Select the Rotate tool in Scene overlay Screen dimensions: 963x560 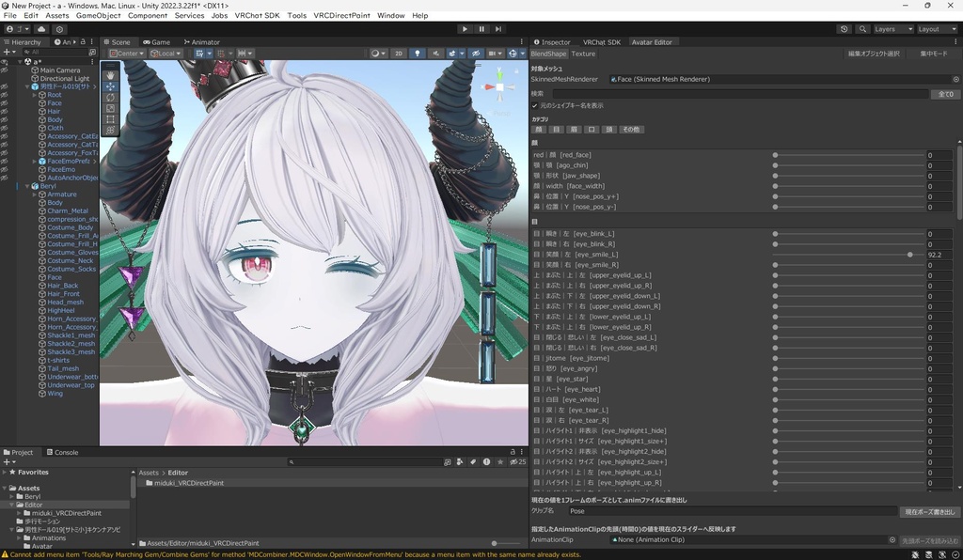111,98
